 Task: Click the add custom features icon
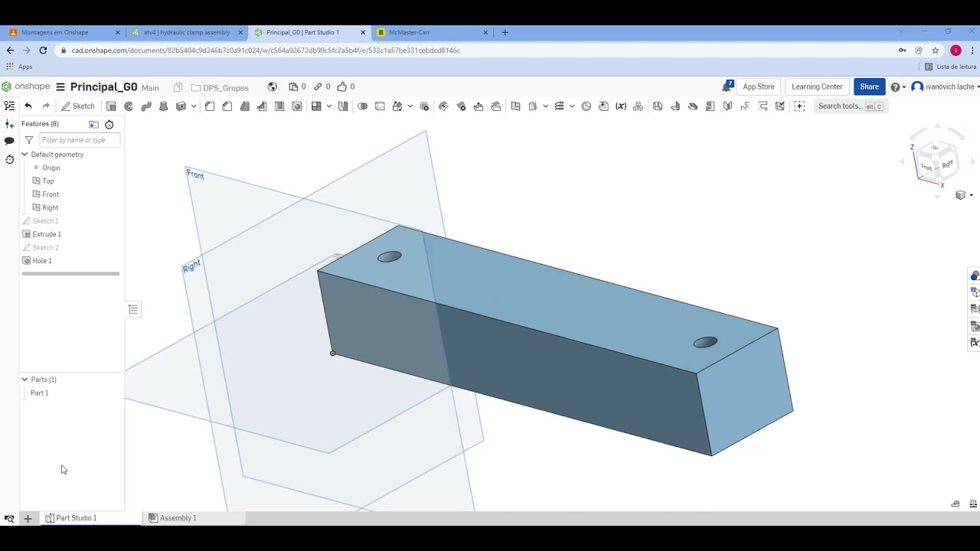click(799, 106)
